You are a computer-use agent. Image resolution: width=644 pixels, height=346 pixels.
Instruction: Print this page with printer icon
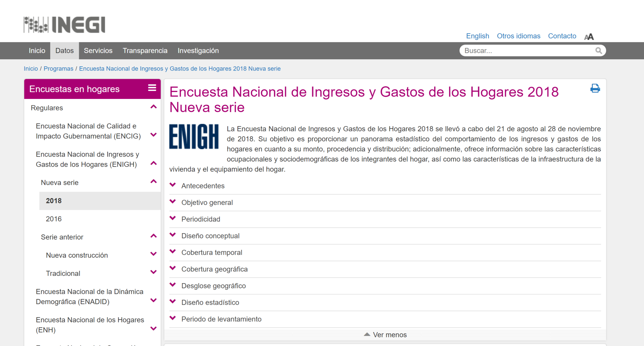point(595,88)
